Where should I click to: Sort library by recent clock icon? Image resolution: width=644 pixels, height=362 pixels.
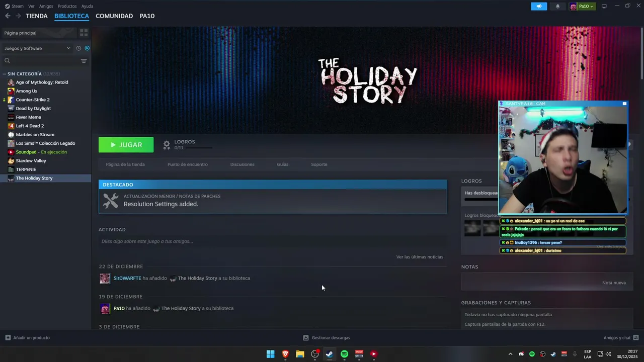coord(78,48)
